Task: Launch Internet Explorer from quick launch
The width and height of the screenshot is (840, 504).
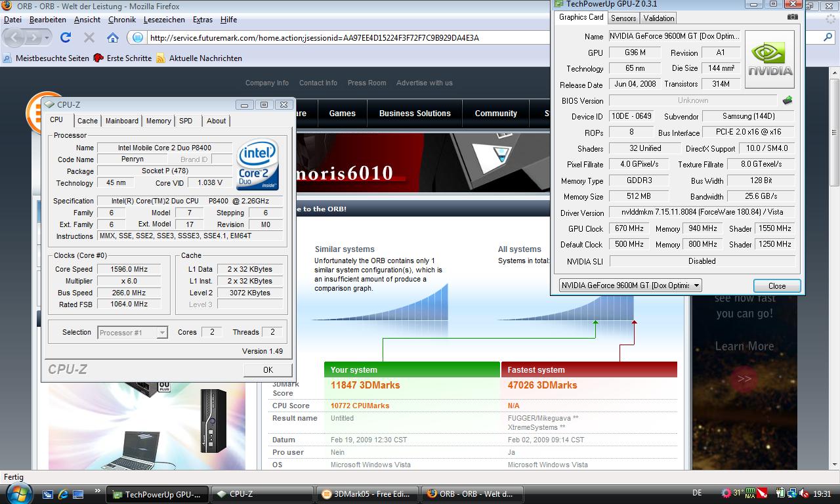Action: coord(63,494)
